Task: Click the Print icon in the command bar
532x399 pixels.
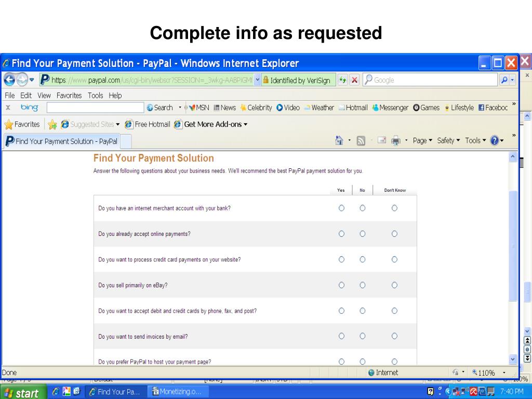Action: (395, 140)
